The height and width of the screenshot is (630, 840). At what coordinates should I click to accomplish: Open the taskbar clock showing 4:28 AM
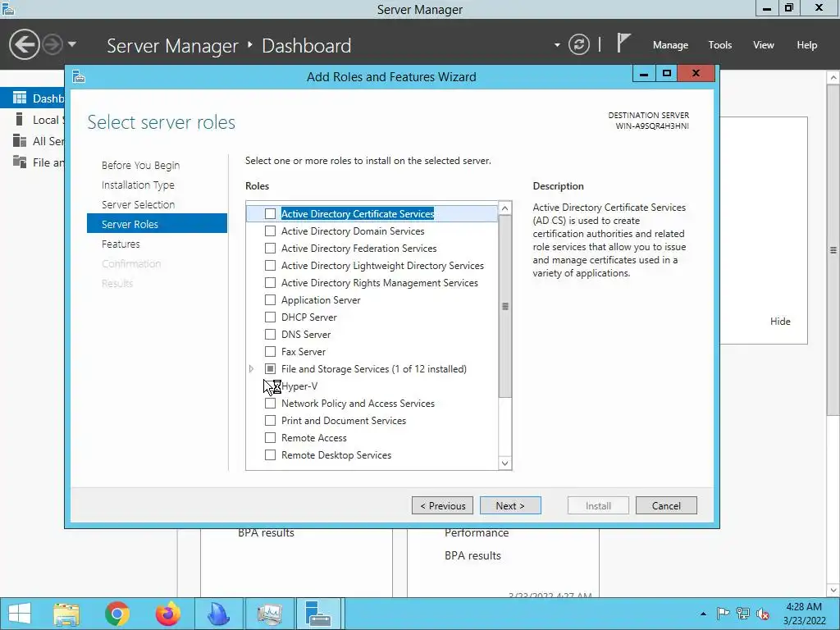pyautogui.click(x=804, y=614)
